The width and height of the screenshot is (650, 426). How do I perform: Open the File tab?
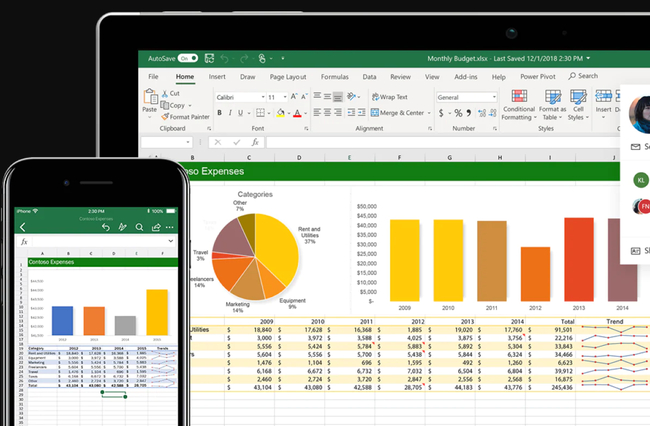coord(153,77)
